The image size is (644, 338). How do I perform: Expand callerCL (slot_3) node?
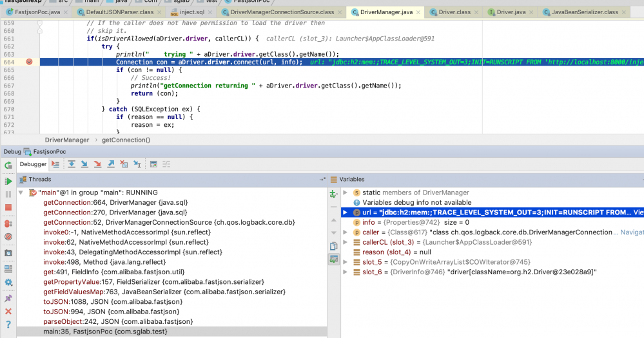tap(345, 242)
